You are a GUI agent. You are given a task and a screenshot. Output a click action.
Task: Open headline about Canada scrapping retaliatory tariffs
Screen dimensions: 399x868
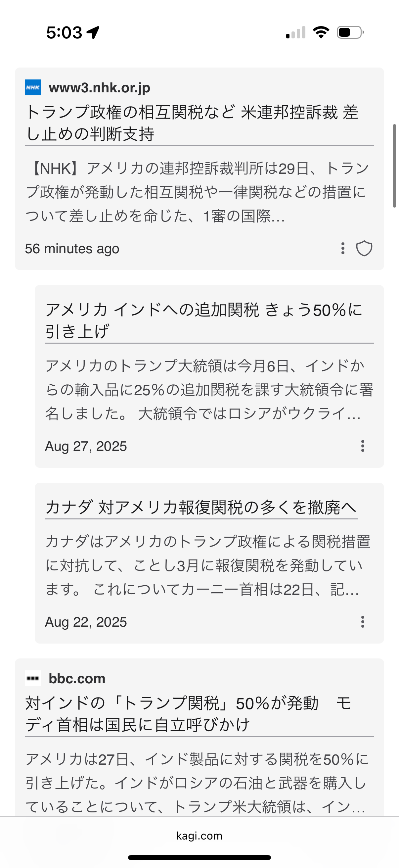point(201,507)
